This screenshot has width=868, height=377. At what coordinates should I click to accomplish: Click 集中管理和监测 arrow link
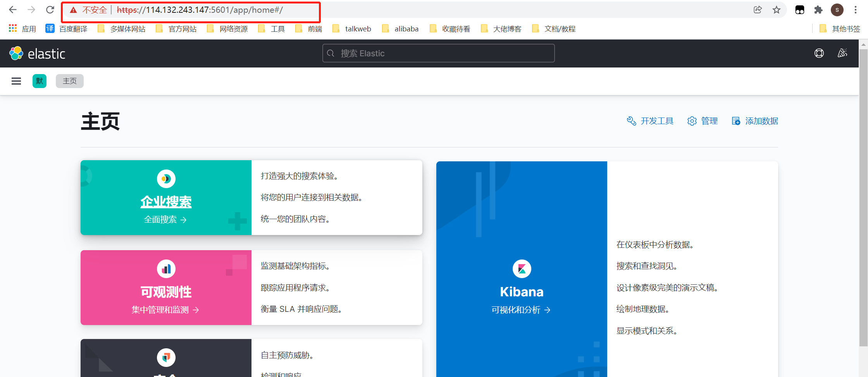click(x=165, y=310)
